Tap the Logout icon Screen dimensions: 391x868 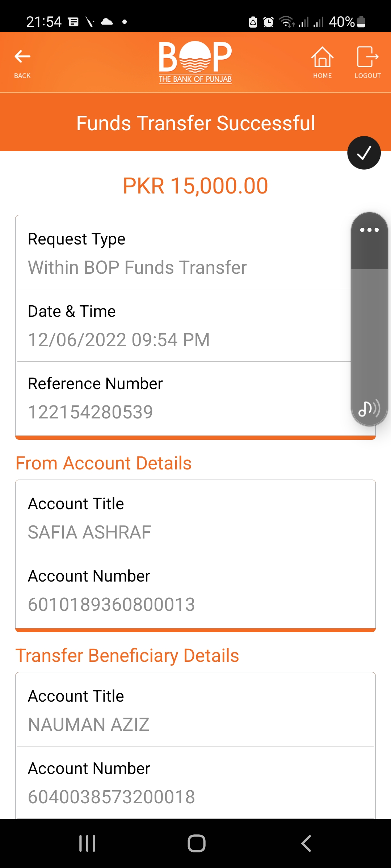pyautogui.click(x=367, y=57)
